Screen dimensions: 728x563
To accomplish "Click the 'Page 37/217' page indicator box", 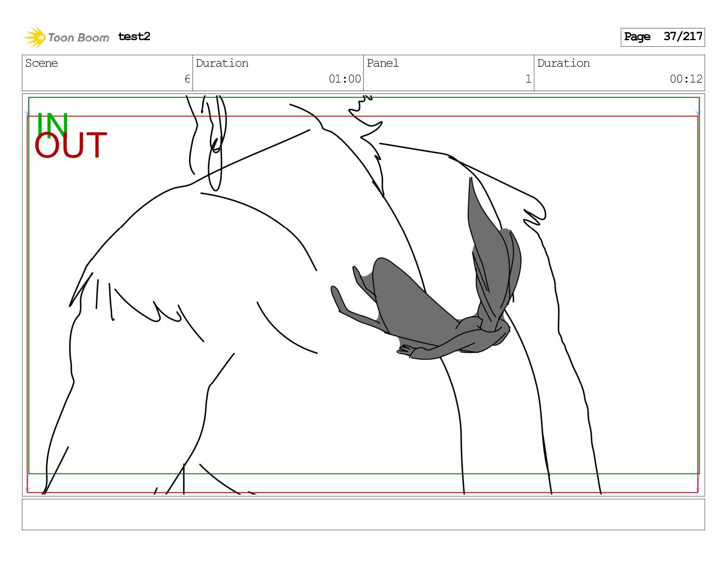I will pyautogui.click(x=662, y=37).
